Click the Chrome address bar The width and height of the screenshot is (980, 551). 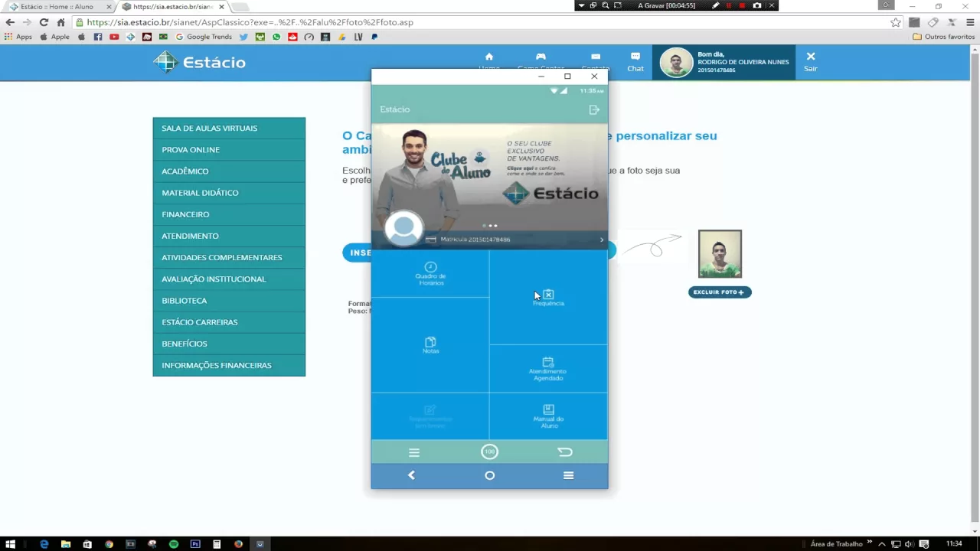(482, 22)
